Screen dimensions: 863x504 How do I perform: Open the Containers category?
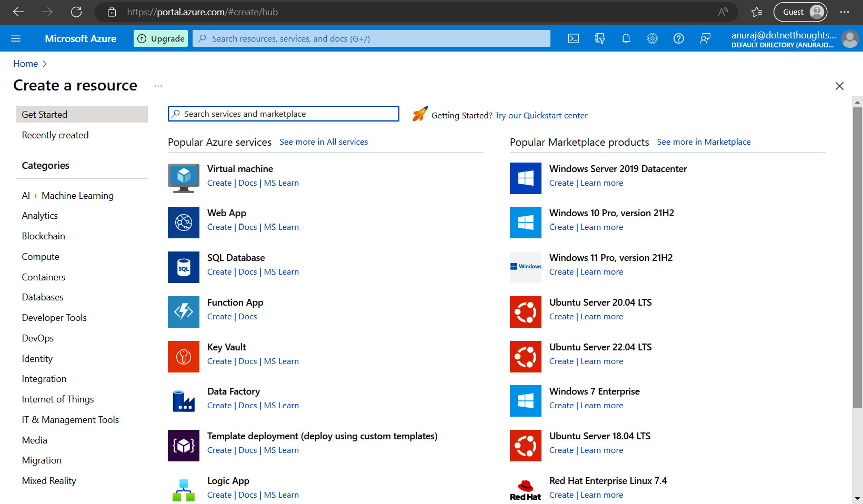pos(44,277)
